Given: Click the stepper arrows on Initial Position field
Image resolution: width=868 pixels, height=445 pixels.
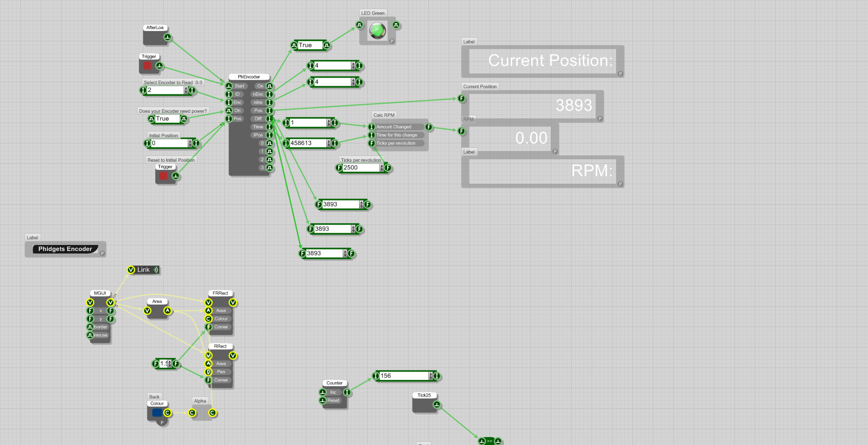Looking at the screenshot, I should [x=190, y=143].
